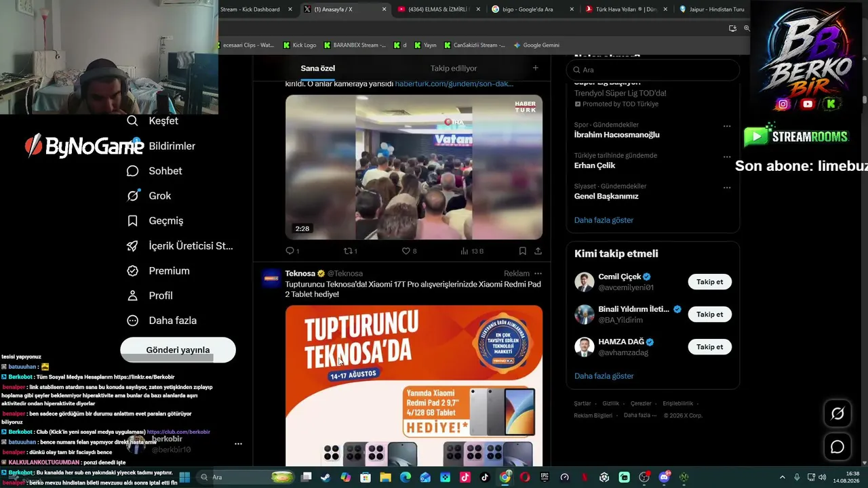Screen dimensions: 868x488
Task: Open Epic Games Launcher from the taskbar
Action: pos(545,477)
